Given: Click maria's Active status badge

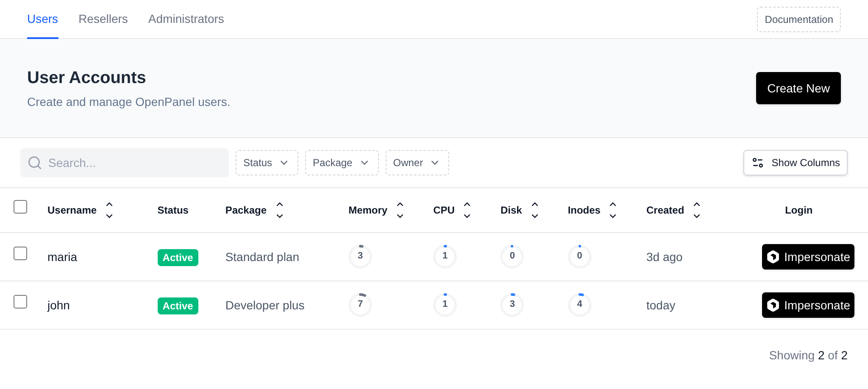Looking at the screenshot, I should click(x=178, y=258).
